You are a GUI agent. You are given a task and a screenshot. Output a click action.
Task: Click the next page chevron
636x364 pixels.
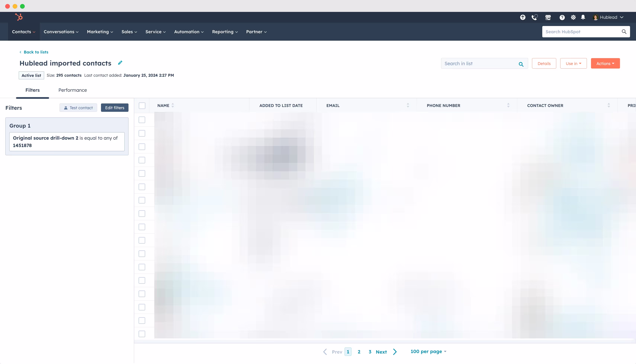tap(395, 352)
